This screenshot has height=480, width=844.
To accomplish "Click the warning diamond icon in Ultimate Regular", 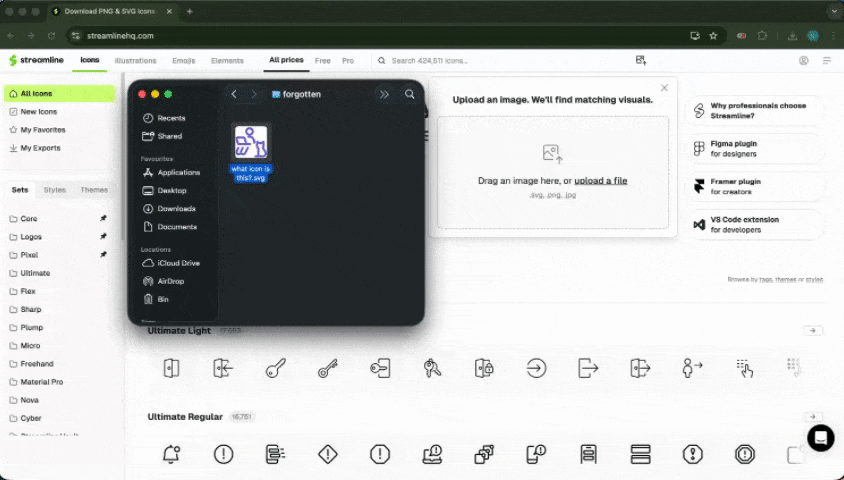I will [327, 454].
